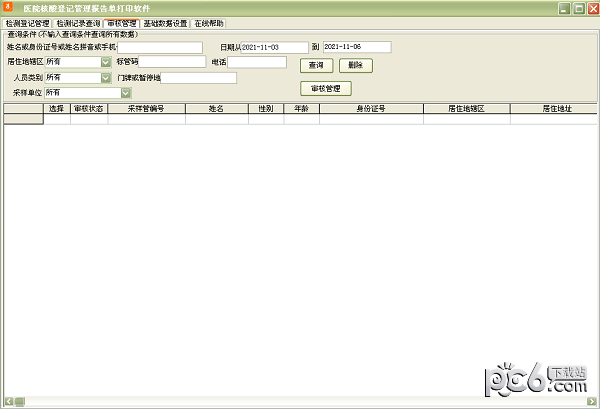This screenshot has width=600, height=409.
Task: Click the 删除 button
Action: [355, 65]
